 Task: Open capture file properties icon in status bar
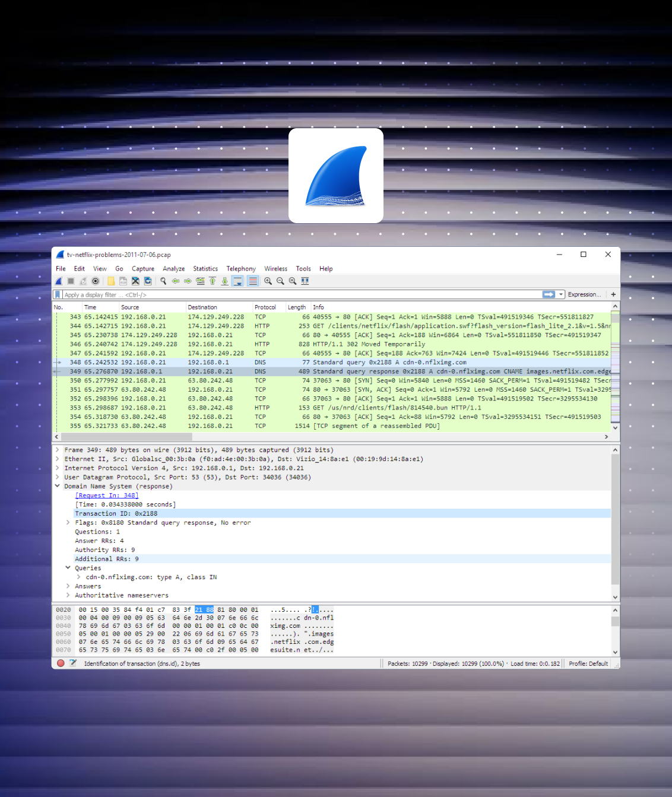click(x=73, y=663)
